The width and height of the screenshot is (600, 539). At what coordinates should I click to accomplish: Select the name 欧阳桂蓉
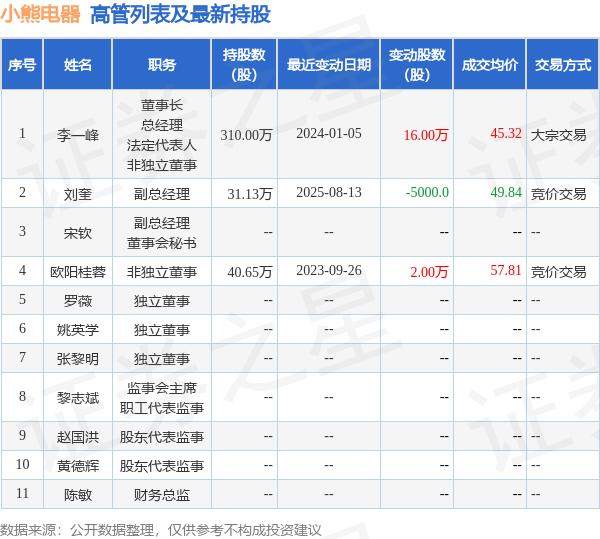(x=78, y=272)
